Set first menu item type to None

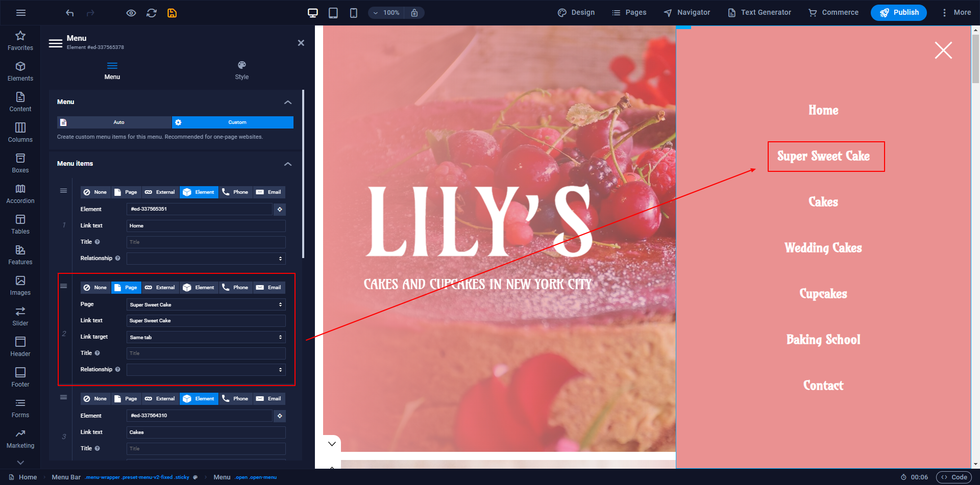click(x=95, y=192)
